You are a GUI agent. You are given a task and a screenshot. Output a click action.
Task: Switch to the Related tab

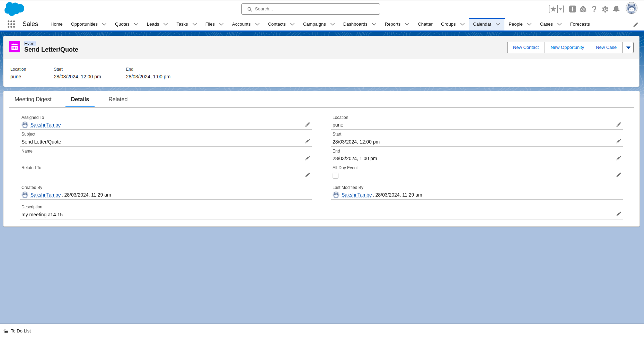(118, 99)
